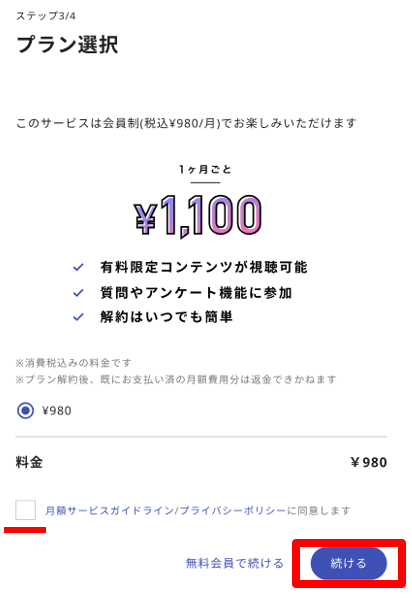Click the 有料限定コンテンツが視聴可能 feature text
The image size is (412, 598).
(x=204, y=267)
